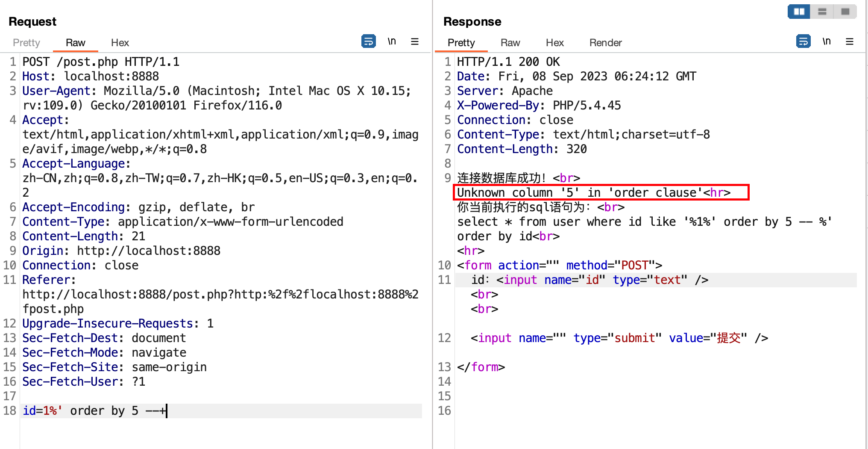Click 'HTTP/1.1 200 OK' response status line
Viewport: 868px width, 449px height.
click(508, 62)
